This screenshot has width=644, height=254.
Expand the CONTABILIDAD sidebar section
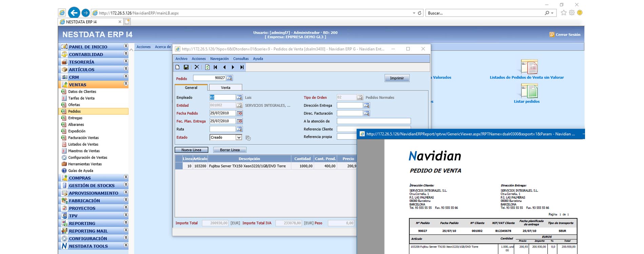point(126,54)
